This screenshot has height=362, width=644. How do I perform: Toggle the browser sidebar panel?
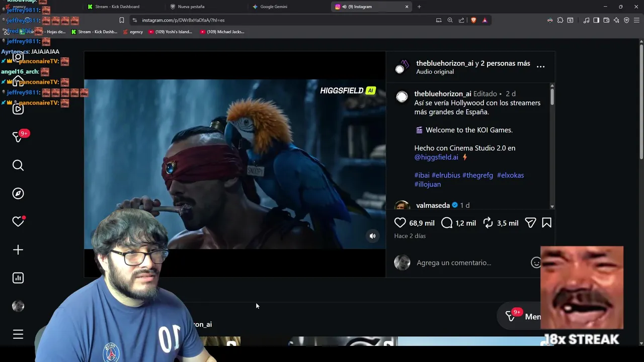[x=596, y=20]
